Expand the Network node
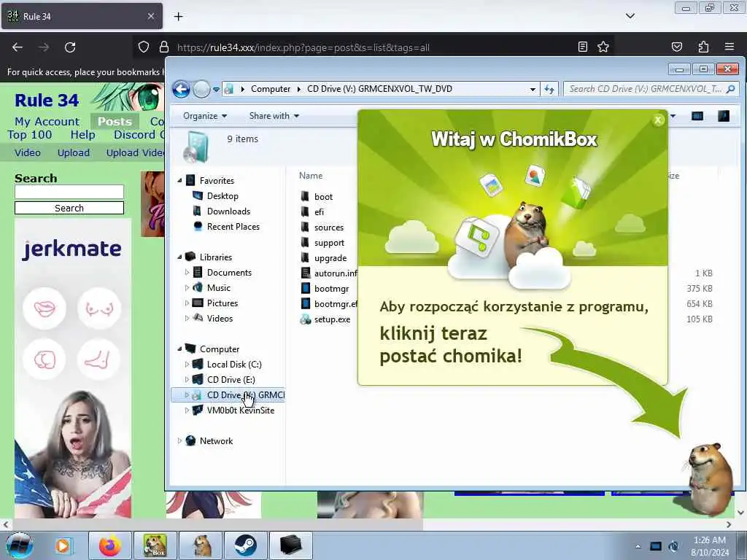 179,441
